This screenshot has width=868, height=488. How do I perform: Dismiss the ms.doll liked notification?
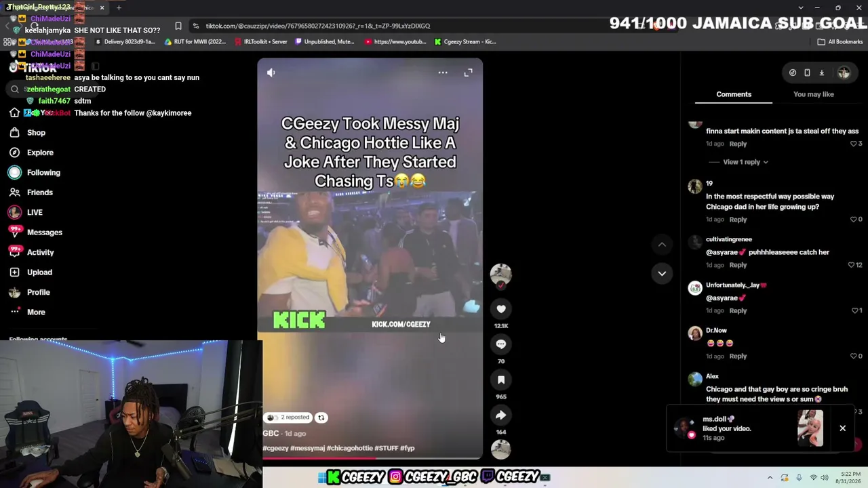point(842,428)
